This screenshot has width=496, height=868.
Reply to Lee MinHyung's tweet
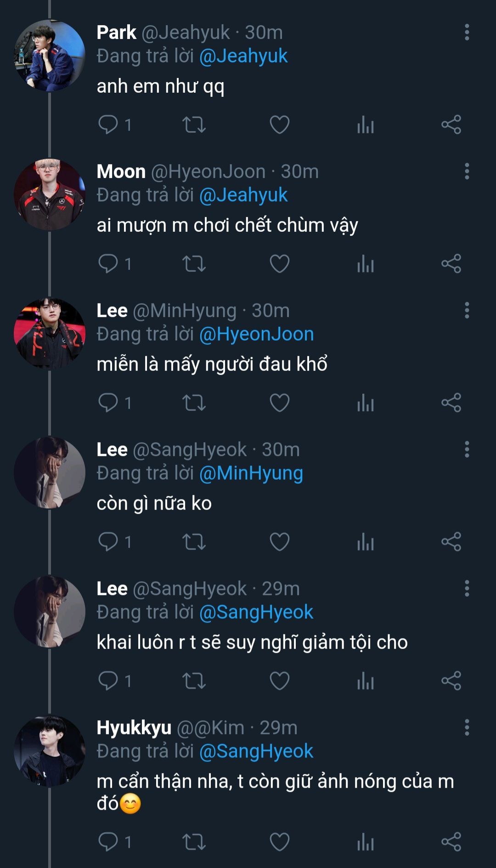108,403
